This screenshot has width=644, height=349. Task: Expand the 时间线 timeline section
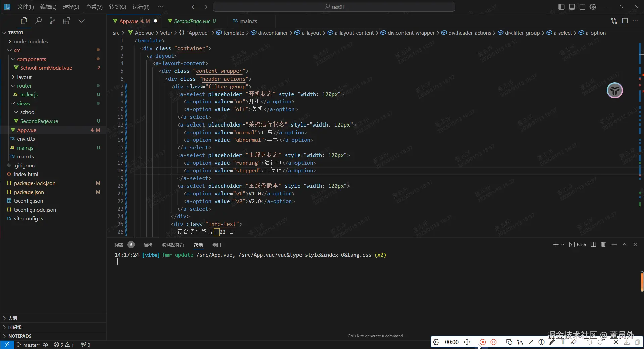[53, 327]
